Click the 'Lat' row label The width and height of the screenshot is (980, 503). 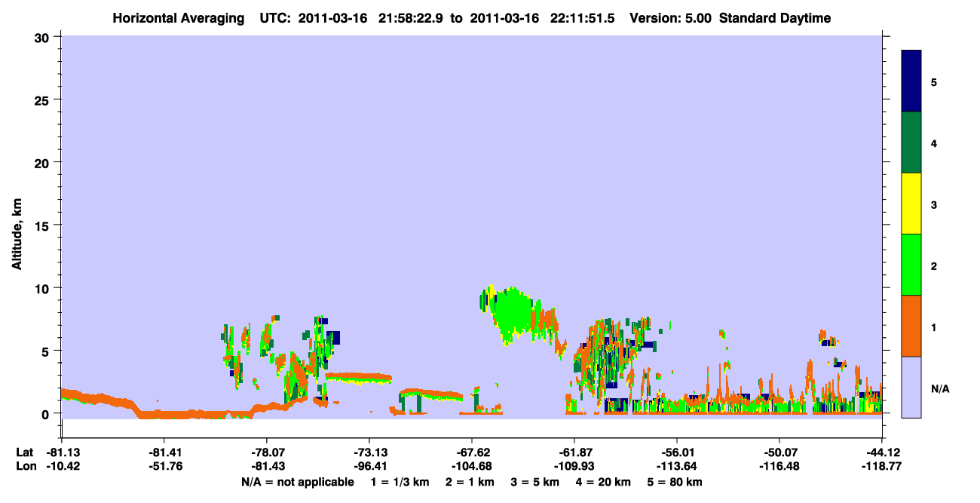[x=24, y=452]
